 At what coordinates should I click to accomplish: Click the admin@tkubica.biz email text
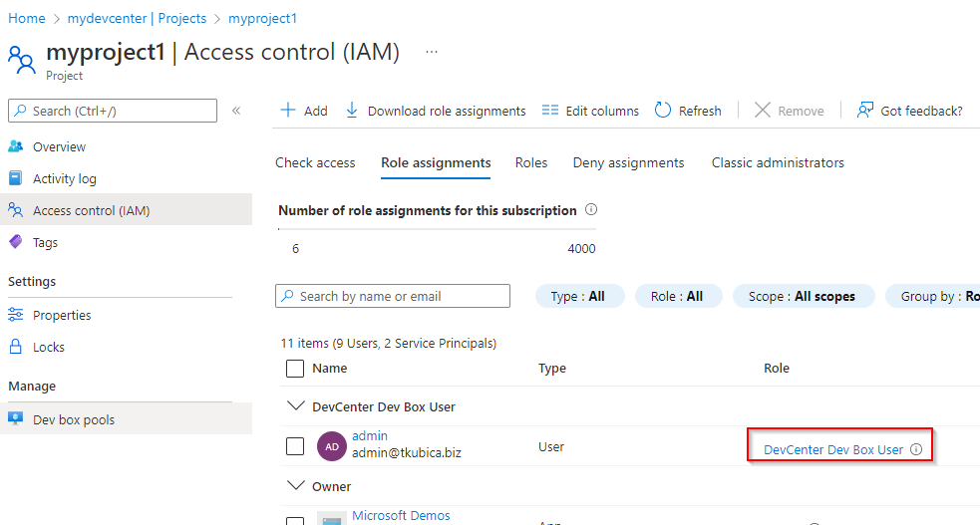tap(406, 452)
